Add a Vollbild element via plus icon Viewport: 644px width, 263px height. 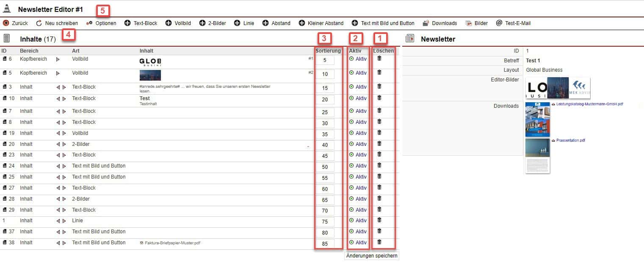[x=169, y=23]
